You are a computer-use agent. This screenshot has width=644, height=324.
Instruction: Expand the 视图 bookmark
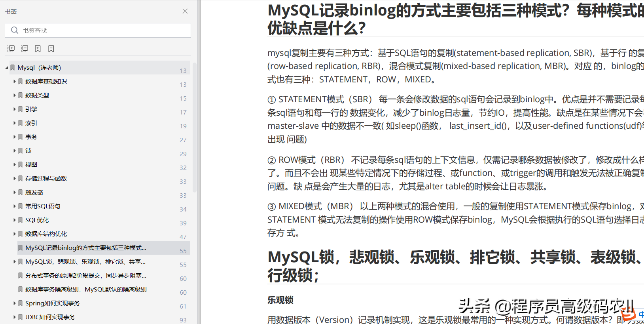15,164
